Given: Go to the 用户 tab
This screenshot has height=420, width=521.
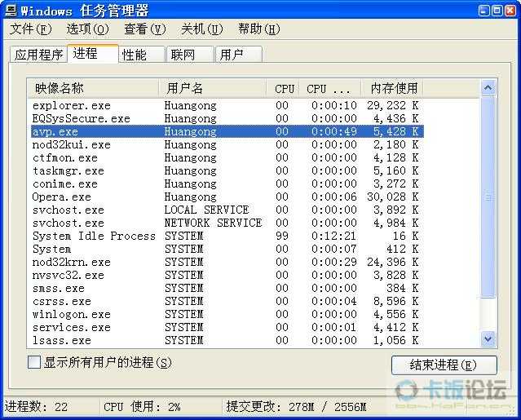Looking at the screenshot, I should click(x=239, y=55).
